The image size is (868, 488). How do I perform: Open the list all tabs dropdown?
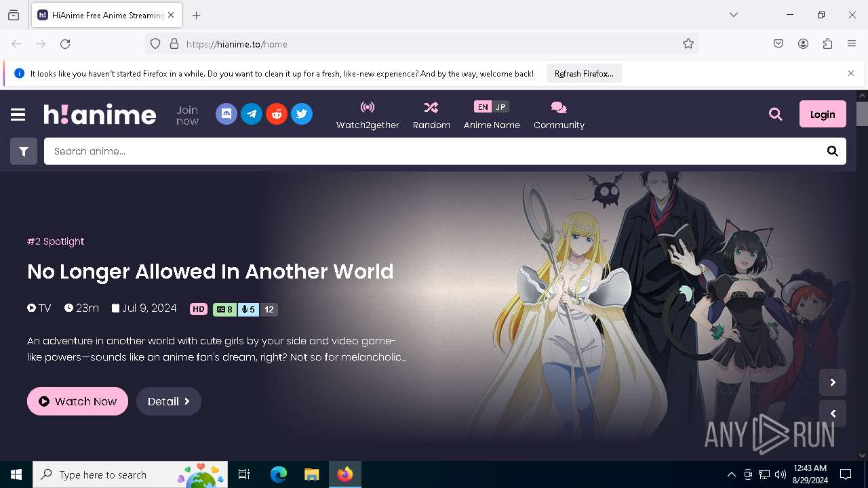734,15
